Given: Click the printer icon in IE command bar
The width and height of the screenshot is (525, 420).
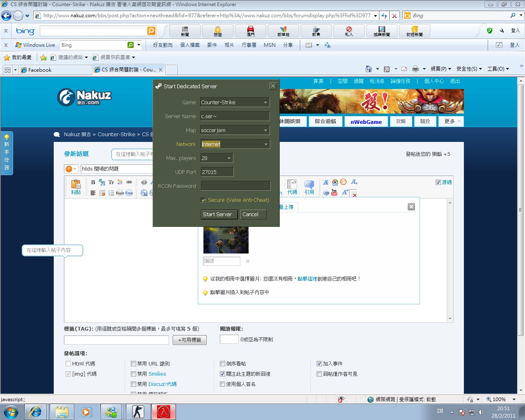Looking at the screenshot, I should [x=415, y=69].
